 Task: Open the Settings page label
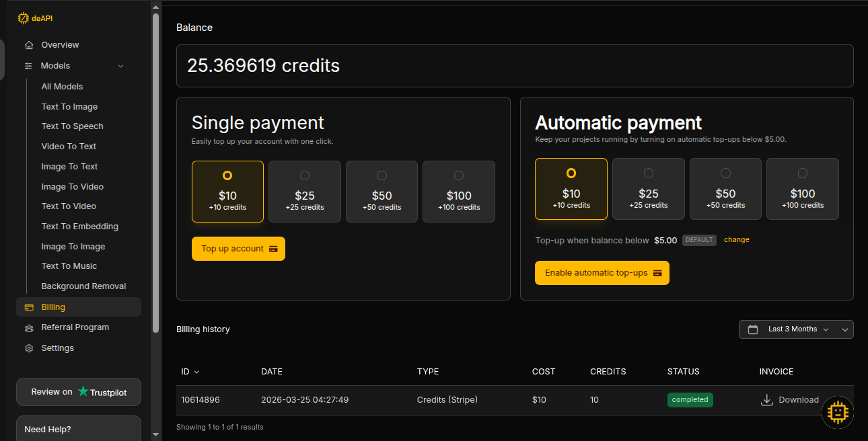point(57,348)
